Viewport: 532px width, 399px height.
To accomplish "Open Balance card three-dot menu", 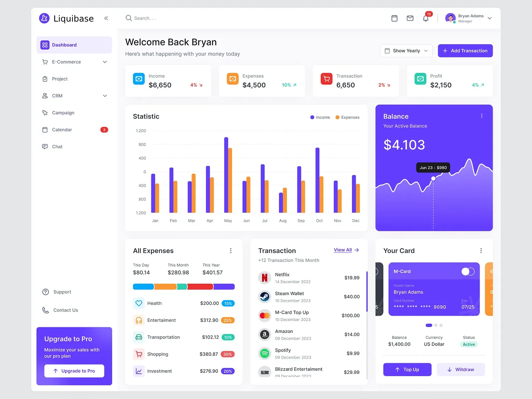I will pyautogui.click(x=481, y=116).
